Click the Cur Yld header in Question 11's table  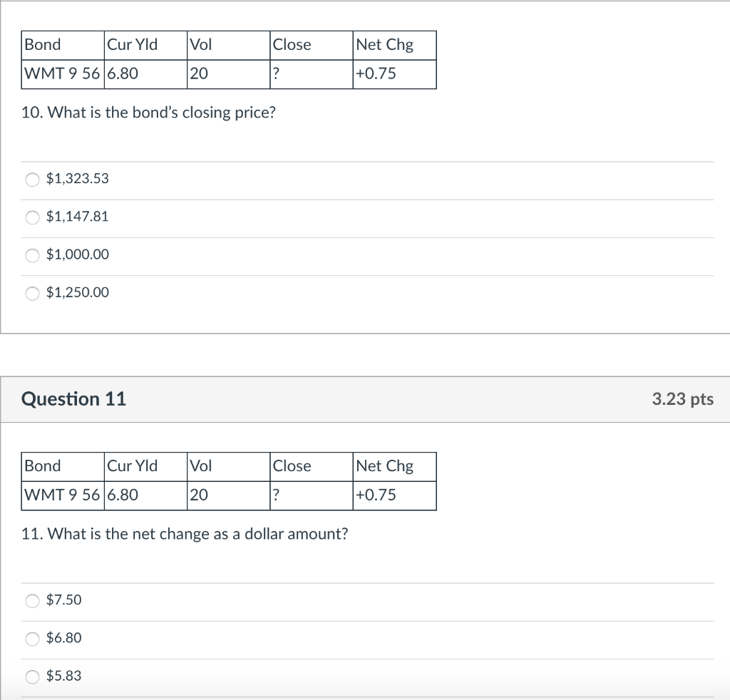133,466
